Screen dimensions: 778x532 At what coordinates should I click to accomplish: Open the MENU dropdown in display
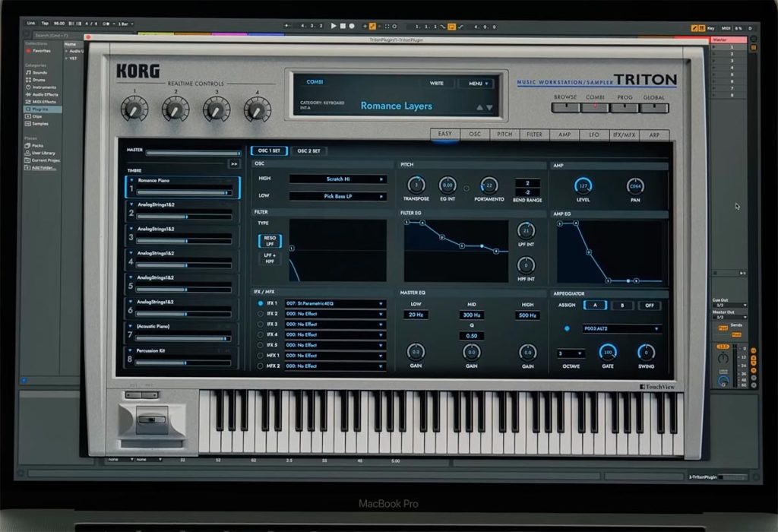point(478,84)
